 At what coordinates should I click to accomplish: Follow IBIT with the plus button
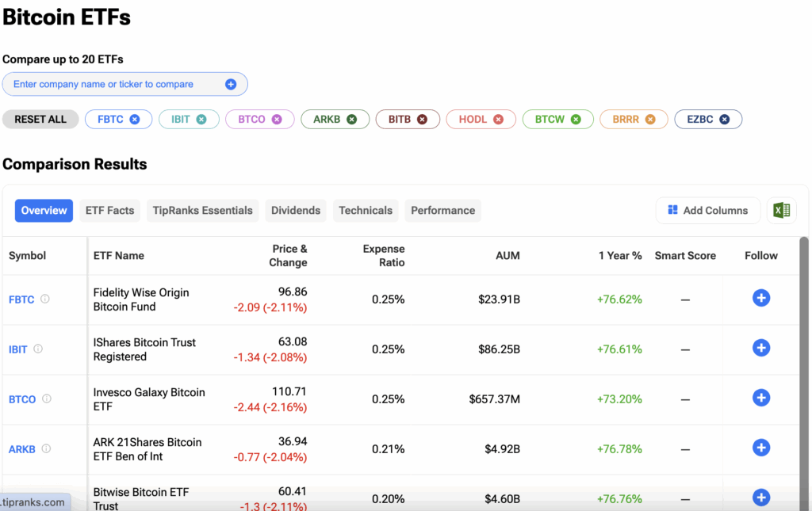[761, 348]
